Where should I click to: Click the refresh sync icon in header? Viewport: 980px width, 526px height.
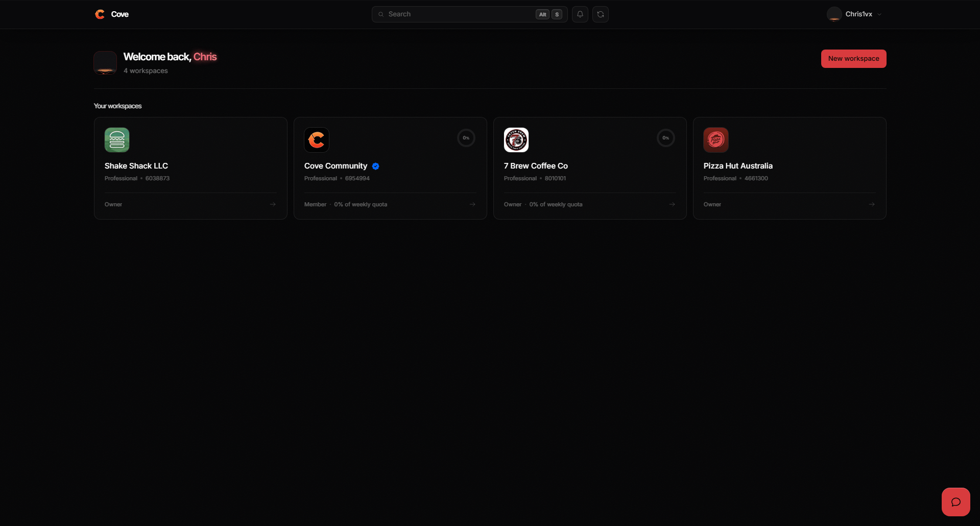click(601, 14)
